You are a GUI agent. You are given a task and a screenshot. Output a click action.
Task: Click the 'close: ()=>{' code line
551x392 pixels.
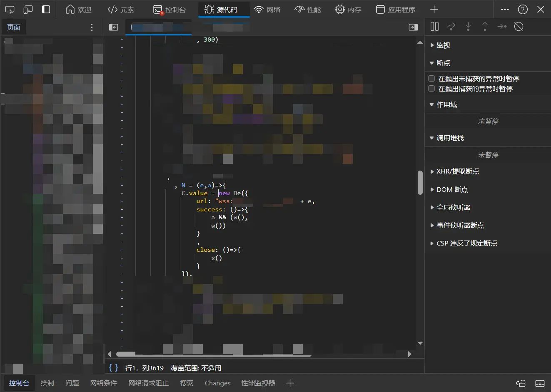click(218, 250)
